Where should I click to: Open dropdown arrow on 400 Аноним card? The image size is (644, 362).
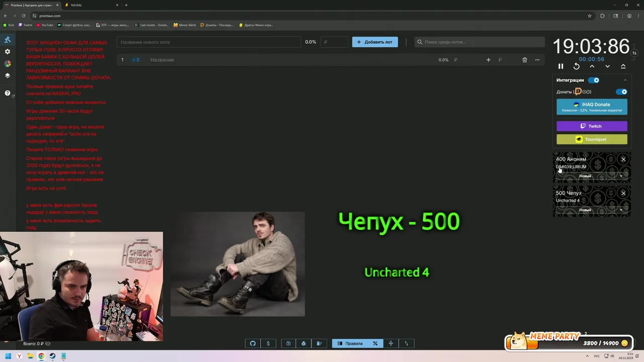pos(621,176)
